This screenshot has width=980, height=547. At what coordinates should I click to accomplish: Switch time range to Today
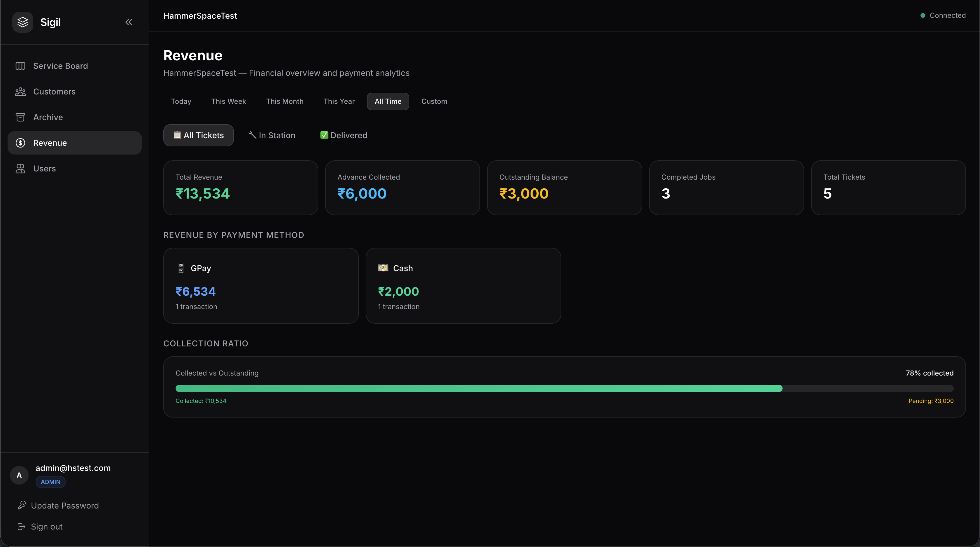tap(181, 101)
